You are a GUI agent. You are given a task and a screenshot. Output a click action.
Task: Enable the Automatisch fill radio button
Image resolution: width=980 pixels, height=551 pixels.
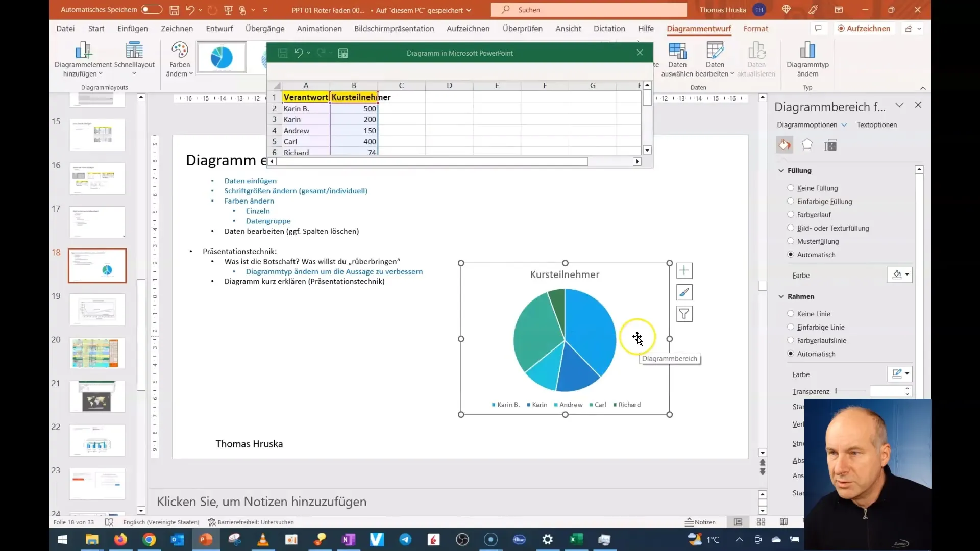click(792, 254)
